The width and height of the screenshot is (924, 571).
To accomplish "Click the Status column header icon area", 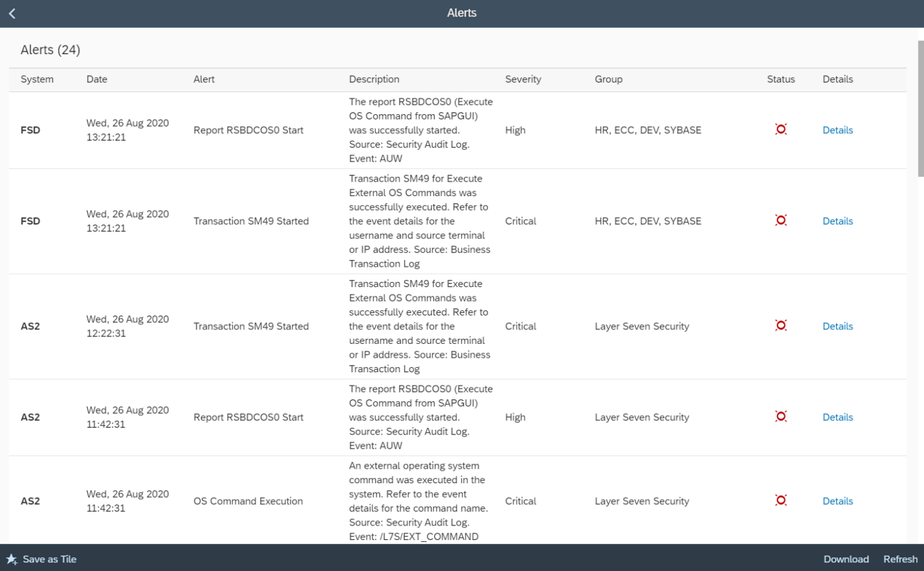I will tap(781, 79).
